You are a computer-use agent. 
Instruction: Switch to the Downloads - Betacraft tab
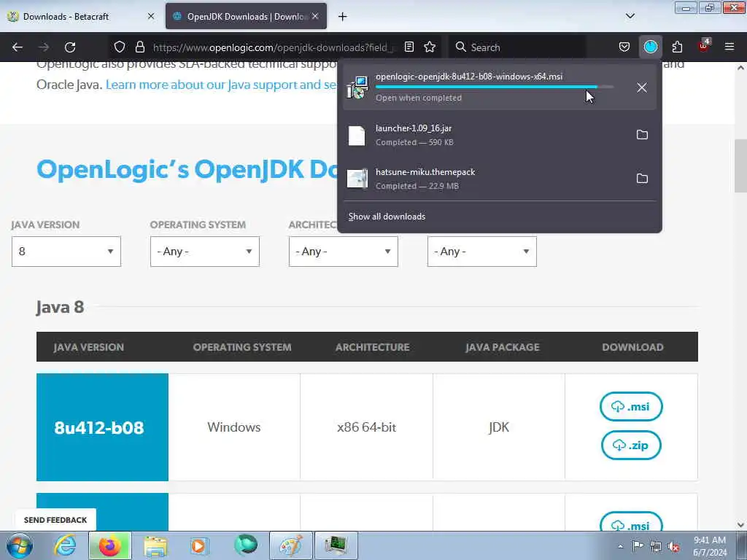pyautogui.click(x=81, y=16)
